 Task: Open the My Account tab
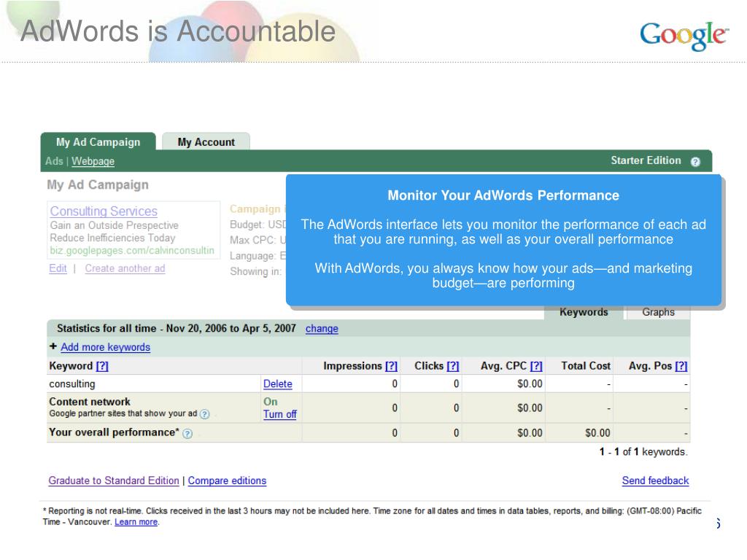(206, 142)
